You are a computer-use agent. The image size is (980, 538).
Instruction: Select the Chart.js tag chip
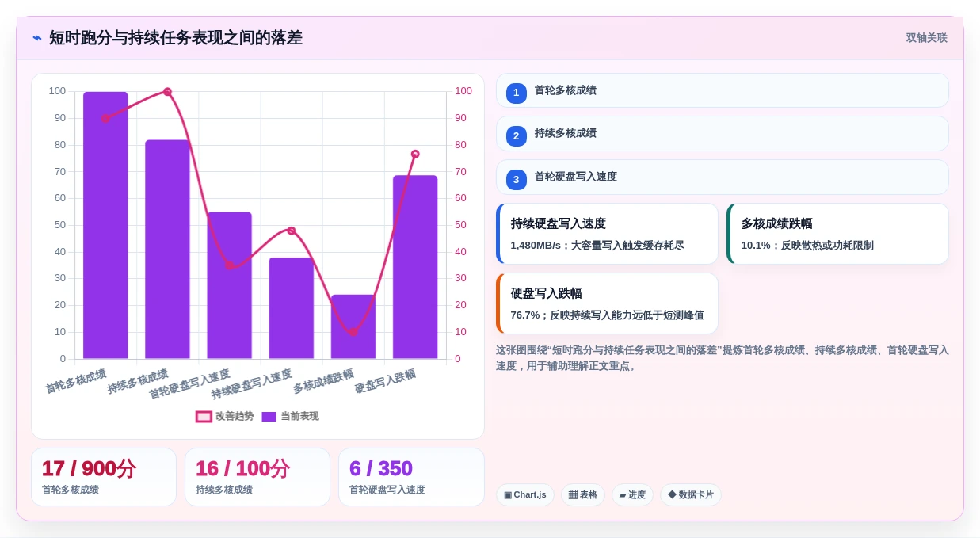pyautogui.click(x=524, y=495)
